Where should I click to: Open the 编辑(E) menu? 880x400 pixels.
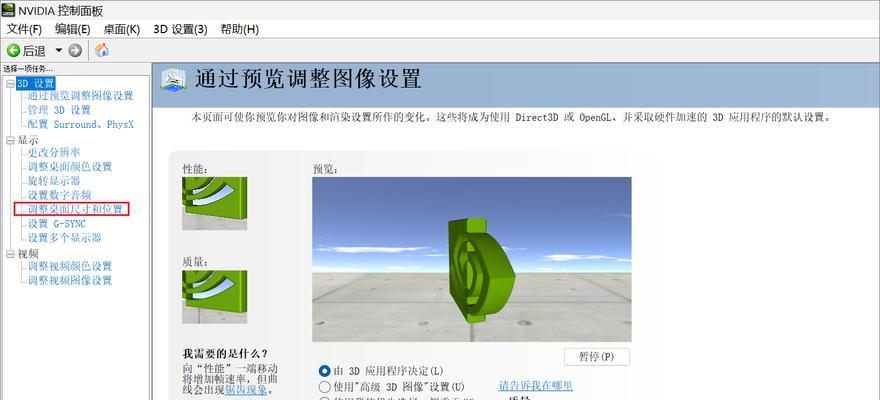pos(72,30)
